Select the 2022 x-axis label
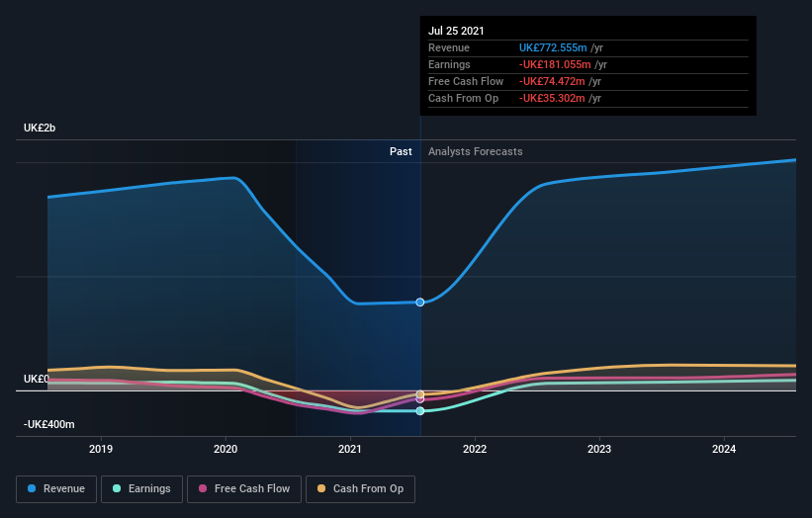812x518 pixels. (475, 449)
